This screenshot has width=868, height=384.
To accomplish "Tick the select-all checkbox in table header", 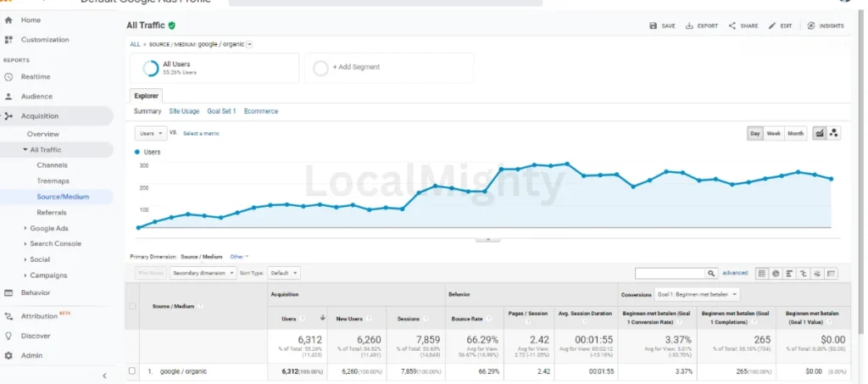I will point(131,306).
